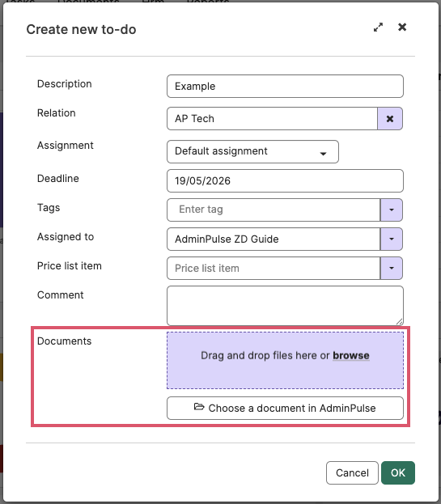Expand the dialog to full screen
The width and height of the screenshot is (441, 504).
pos(379,28)
